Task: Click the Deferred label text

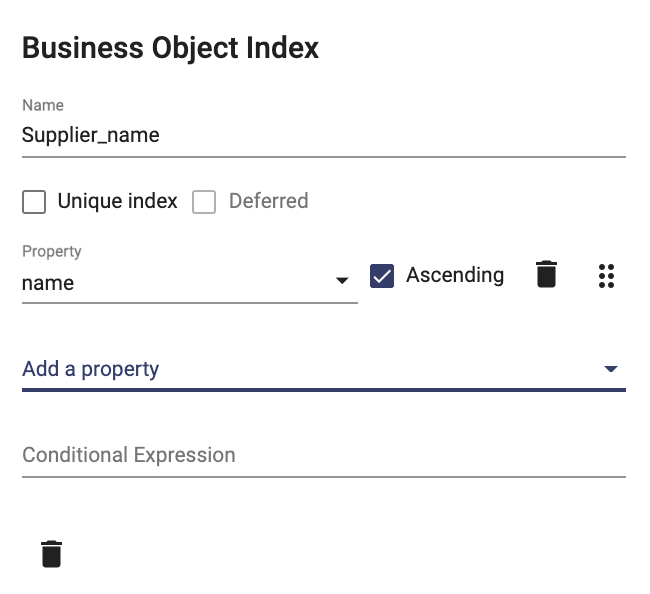Action: pyautogui.click(x=269, y=201)
